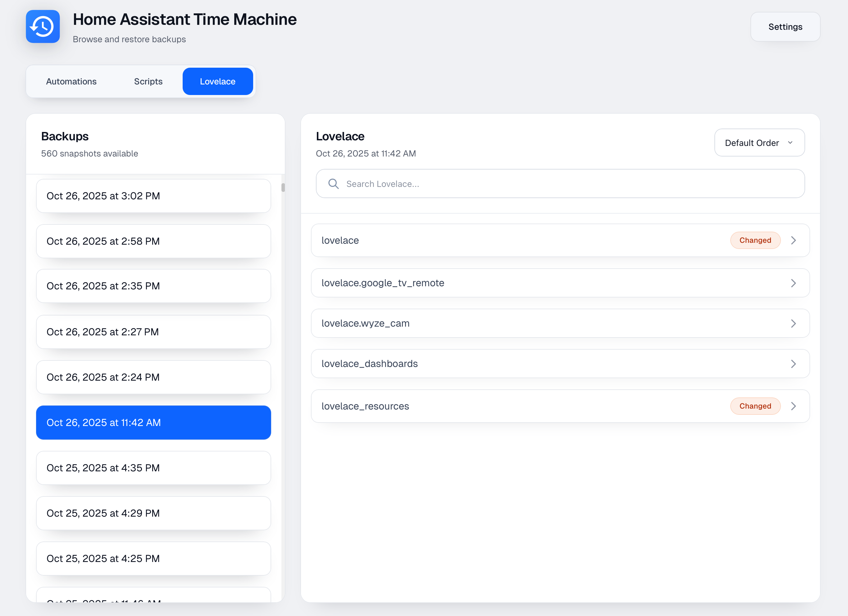848x616 pixels.
Task: Select backup Oct 25, 2025 at 4:35 PM
Action: tap(153, 468)
